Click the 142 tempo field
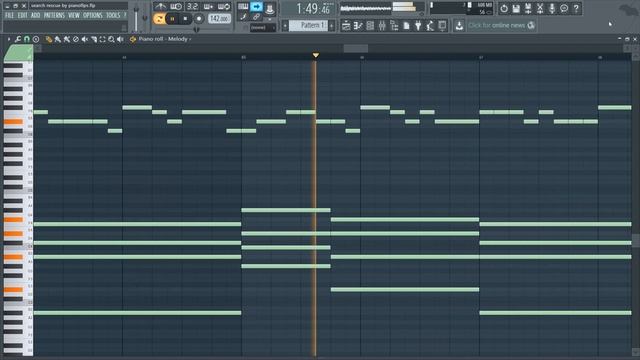This screenshot has height=360, width=640. [219, 19]
